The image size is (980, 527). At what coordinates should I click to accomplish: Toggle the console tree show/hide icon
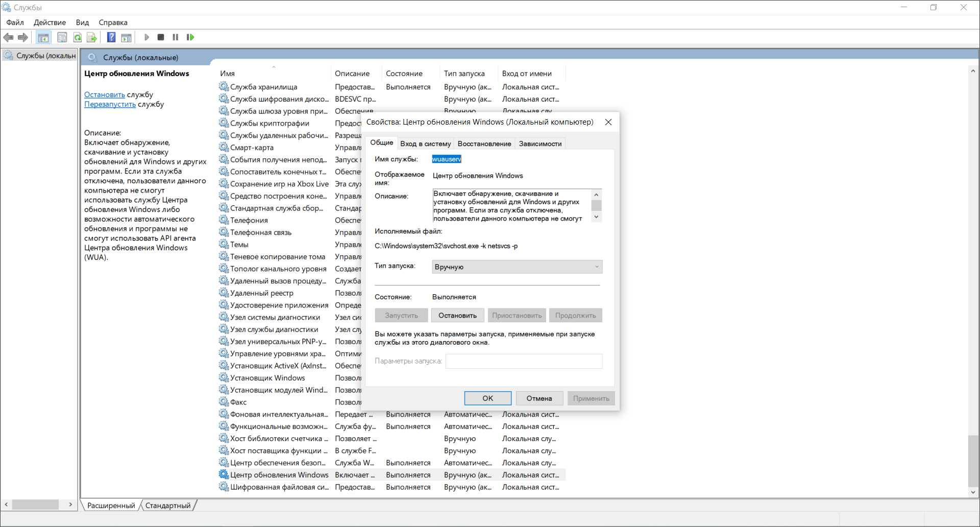click(x=43, y=37)
